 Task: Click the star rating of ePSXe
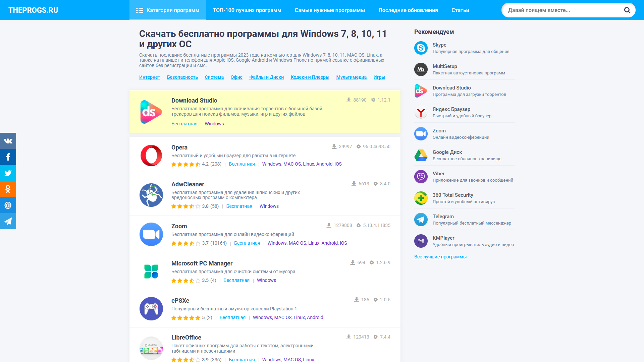pyautogui.click(x=186, y=318)
